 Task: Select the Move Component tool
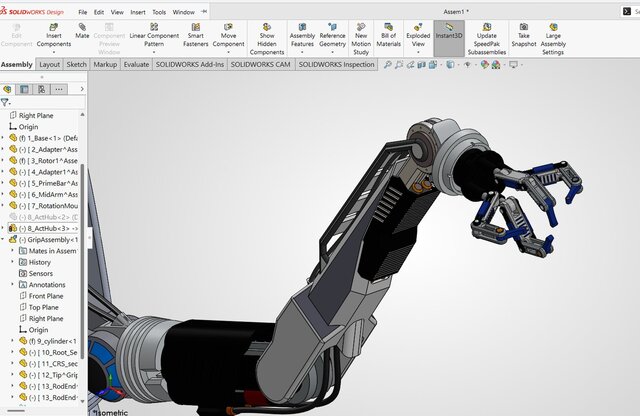(x=228, y=35)
